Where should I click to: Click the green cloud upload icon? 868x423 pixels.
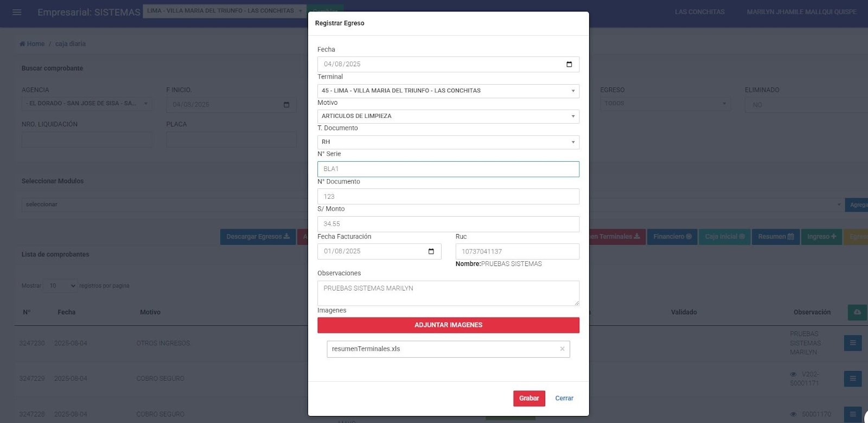[x=857, y=312]
